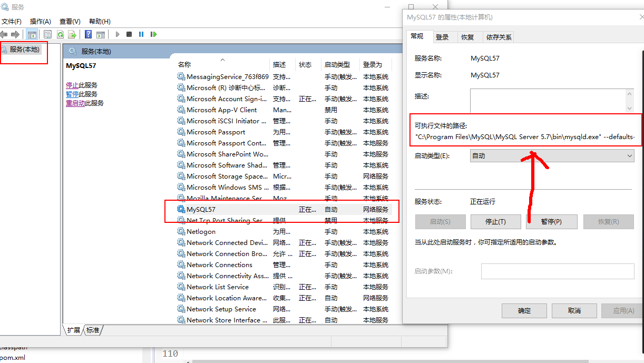Click the gear icon of MessagingService_763f869
Viewport: 644px width, 363px height.
coord(181,76)
